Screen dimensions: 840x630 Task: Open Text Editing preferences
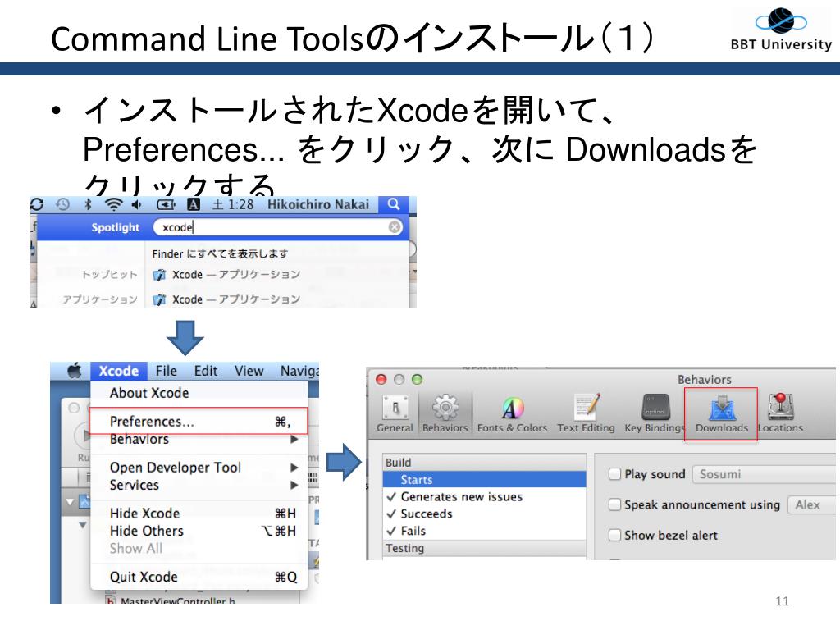click(x=586, y=414)
